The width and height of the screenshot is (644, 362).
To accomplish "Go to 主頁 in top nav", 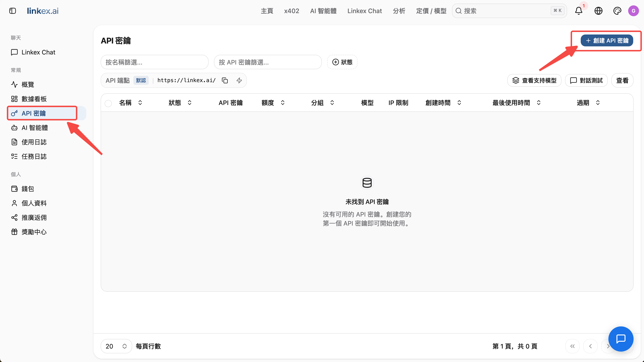I will (267, 11).
